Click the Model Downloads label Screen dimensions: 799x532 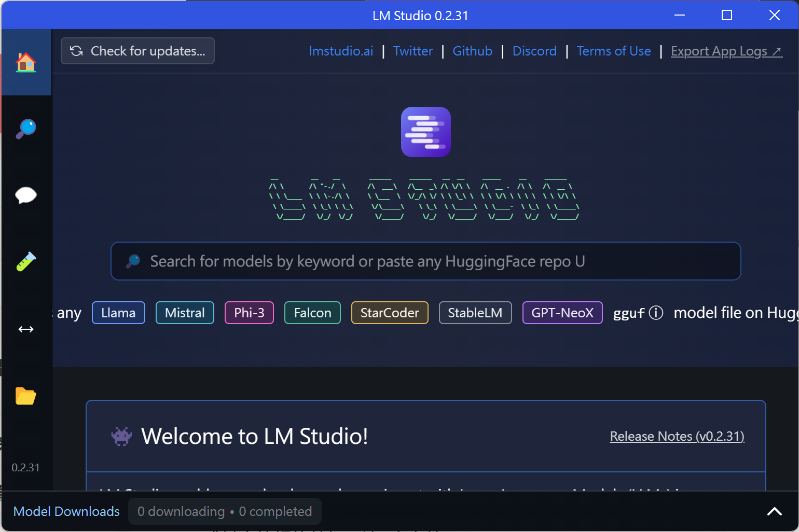click(x=66, y=511)
